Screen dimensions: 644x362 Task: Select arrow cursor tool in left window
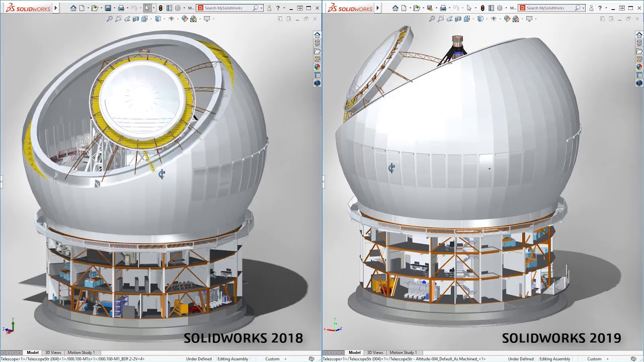147,8
